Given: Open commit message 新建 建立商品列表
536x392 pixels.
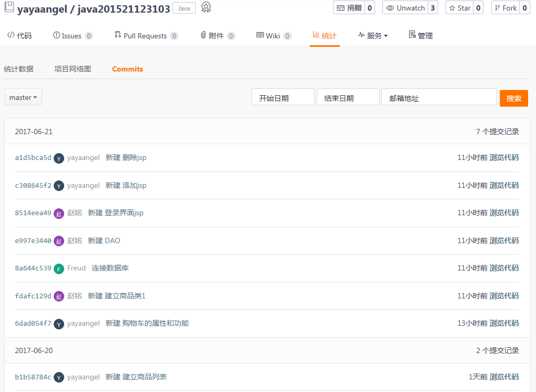Looking at the screenshot, I should tap(136, 377).
